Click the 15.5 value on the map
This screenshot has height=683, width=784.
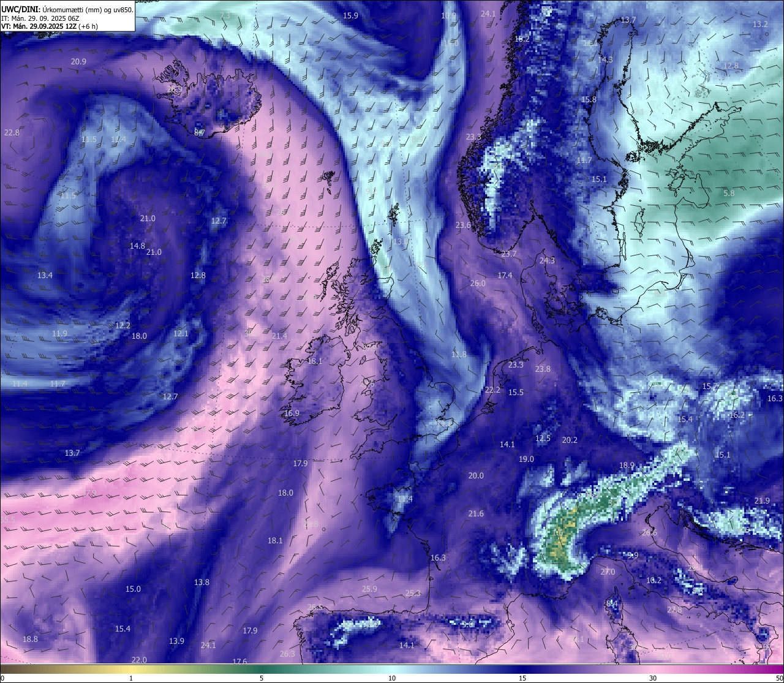pyautogui.click(x=516, y=393)
